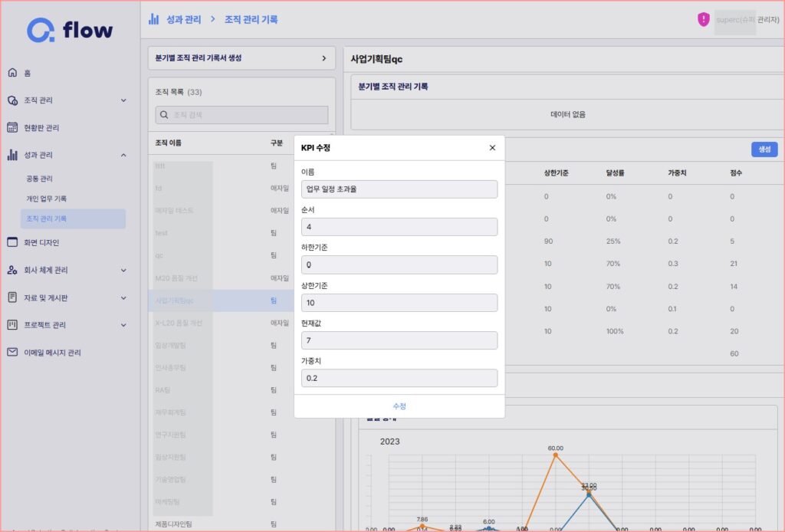Open the 현황판 관리 menu
Viewport: 785px width, 532px height.
41,127
